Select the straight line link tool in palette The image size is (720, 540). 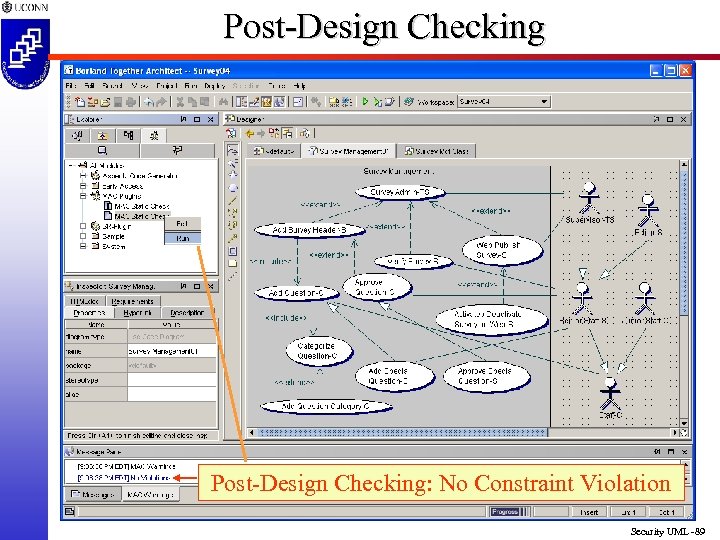pos(233,200)
